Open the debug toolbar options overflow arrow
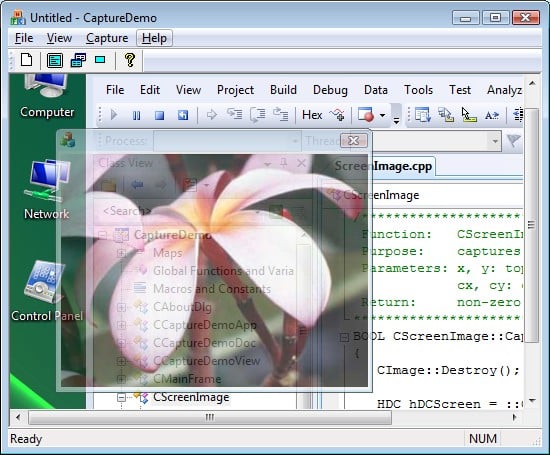550x455 pixels. [x=396, y=121]
